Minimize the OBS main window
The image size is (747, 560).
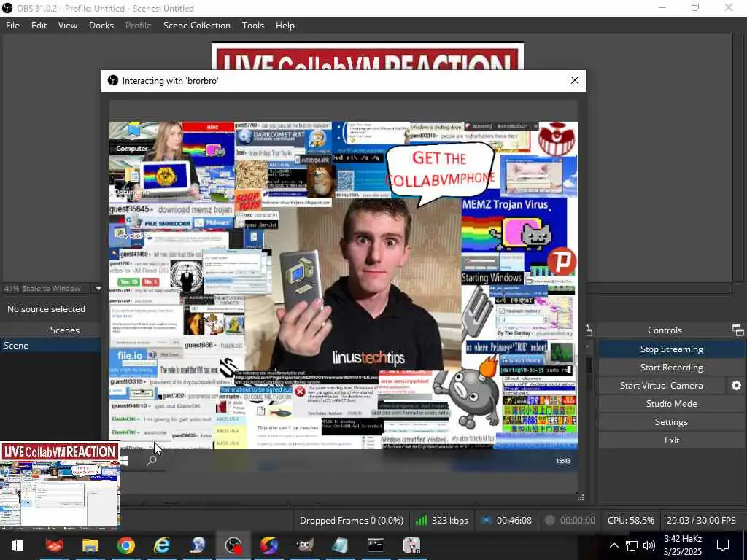662,7
